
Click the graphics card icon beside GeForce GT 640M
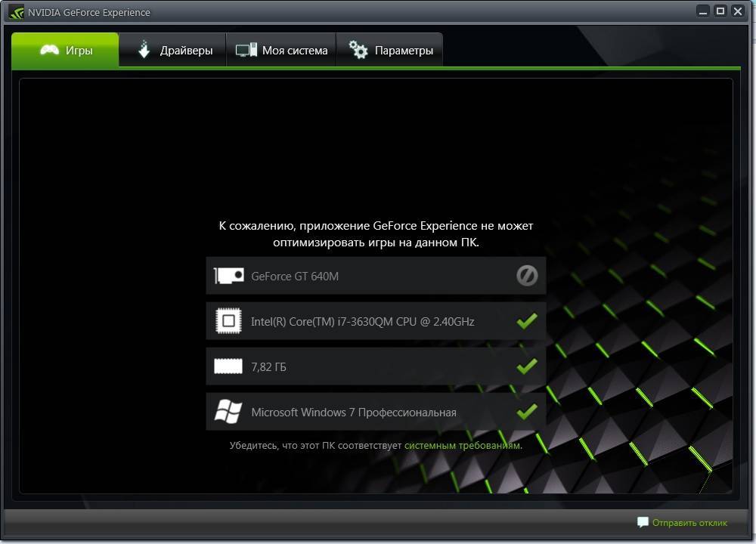click(x=229, y=276)
